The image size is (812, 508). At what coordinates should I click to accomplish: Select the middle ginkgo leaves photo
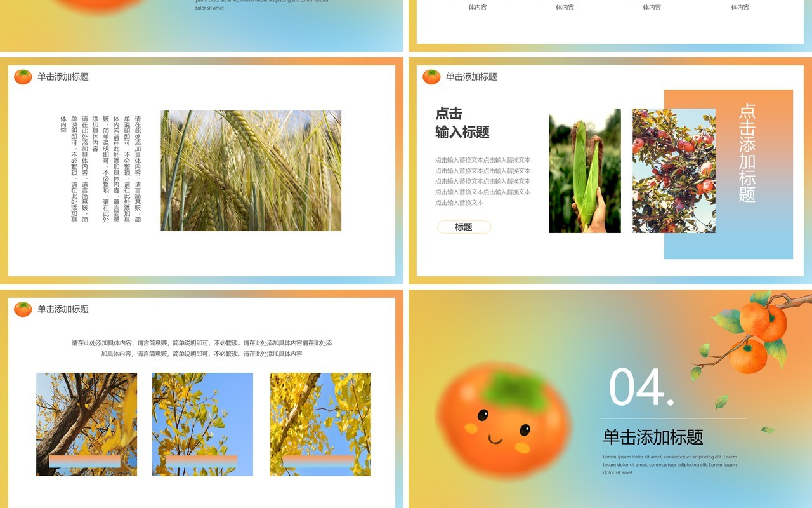click(202, 424)
